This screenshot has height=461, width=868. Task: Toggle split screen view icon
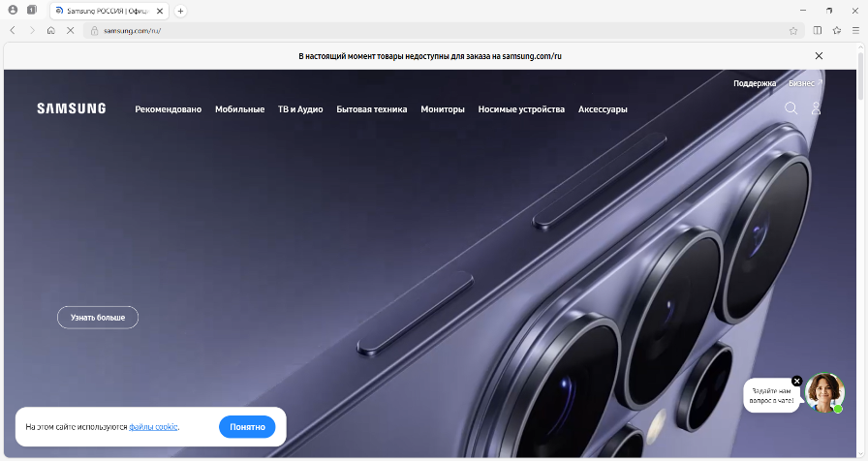click(817, 30)
